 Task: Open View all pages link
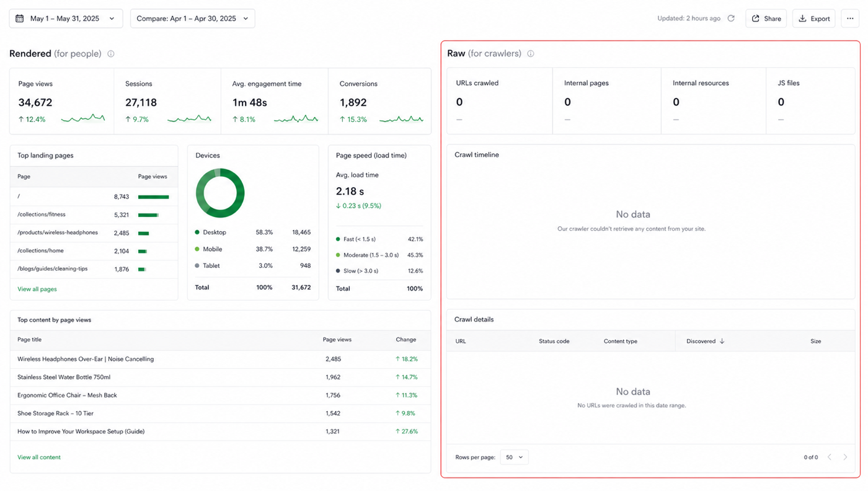click(37, 290)
